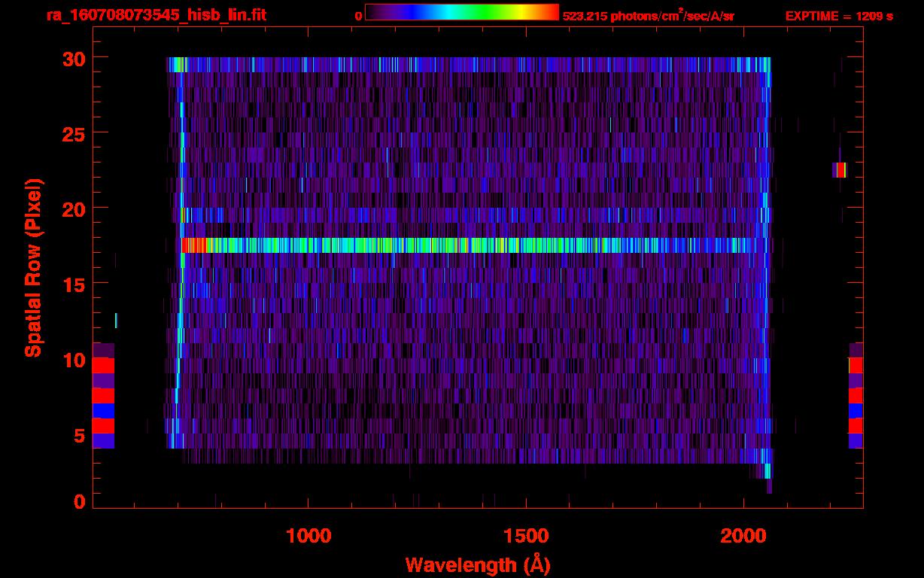This screenshot has height=578, width=924.
Task: Click the isolated red pixel right of spectrum
Action: (x=840, y=170)
